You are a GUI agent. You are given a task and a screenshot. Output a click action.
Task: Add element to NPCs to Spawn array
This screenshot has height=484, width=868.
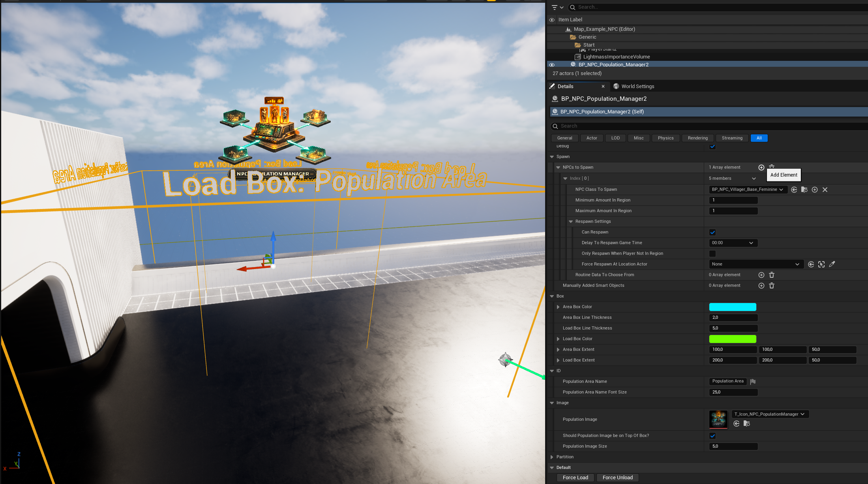coord(761,168)
